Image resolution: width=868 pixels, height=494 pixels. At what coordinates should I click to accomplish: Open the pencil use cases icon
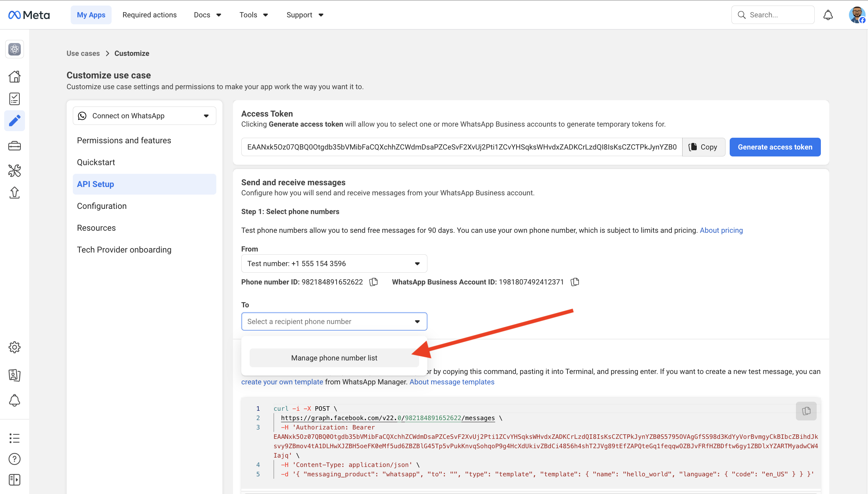pos(15,121)
